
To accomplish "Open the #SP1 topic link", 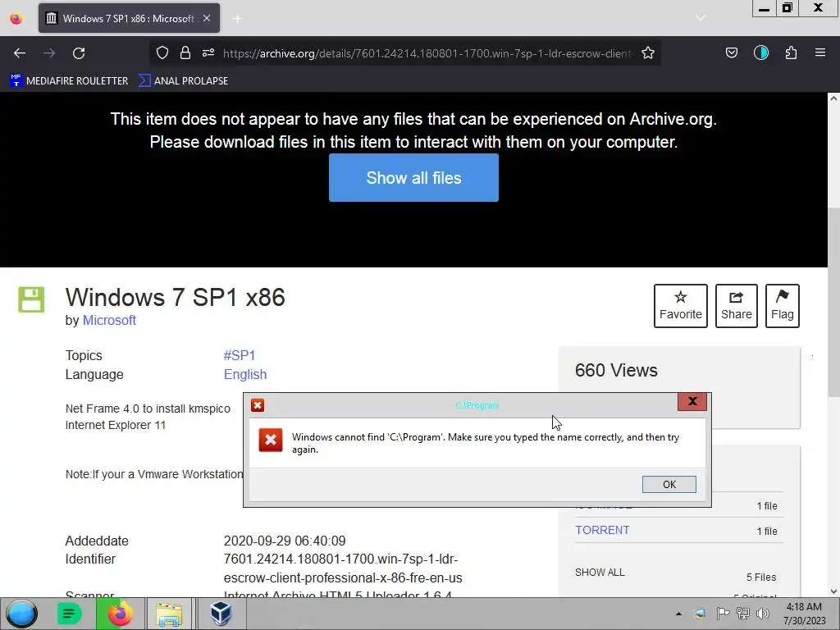I will (x=239, y=356).
